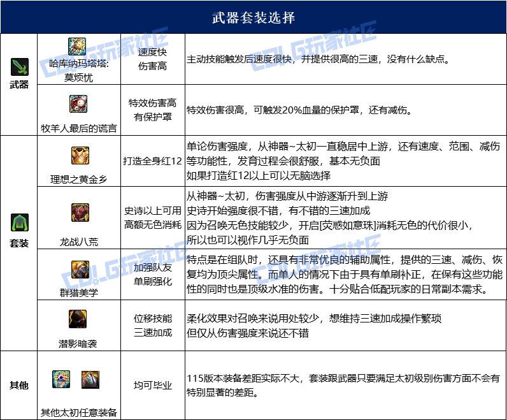Click the line 柔化效果对召唤来说用处较少
Viewport: 507px width, 420px height.
coord(313,319)
